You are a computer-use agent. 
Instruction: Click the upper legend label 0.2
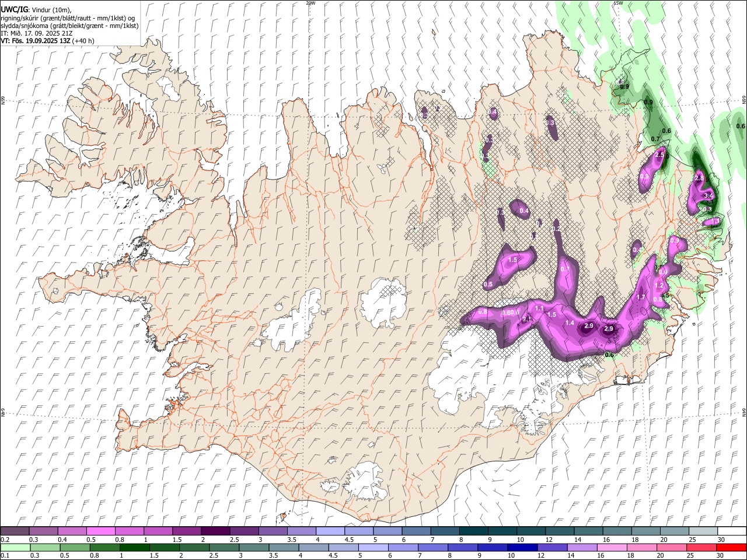tap(4, 540)
